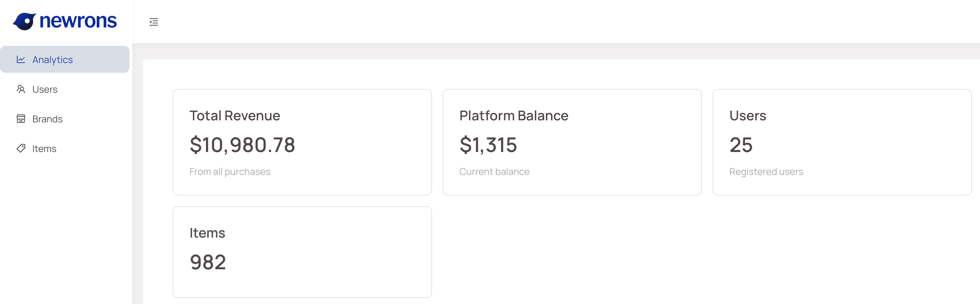
Task: Go to the Brands section
Action: [47, 119]
